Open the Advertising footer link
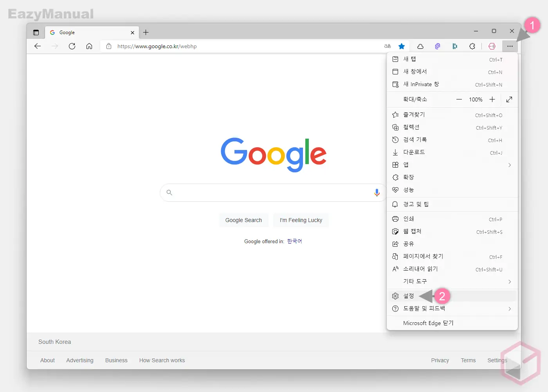 [x=80, y=360]
